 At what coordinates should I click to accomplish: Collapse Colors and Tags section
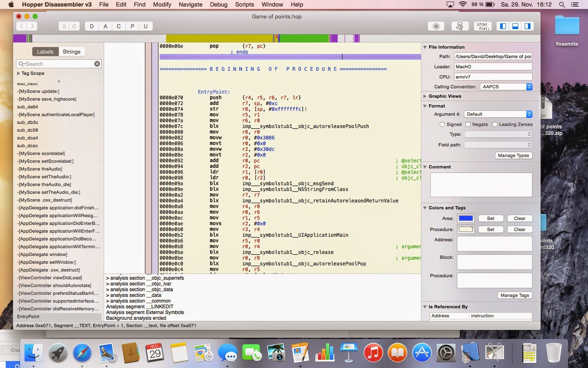[425, 208]
